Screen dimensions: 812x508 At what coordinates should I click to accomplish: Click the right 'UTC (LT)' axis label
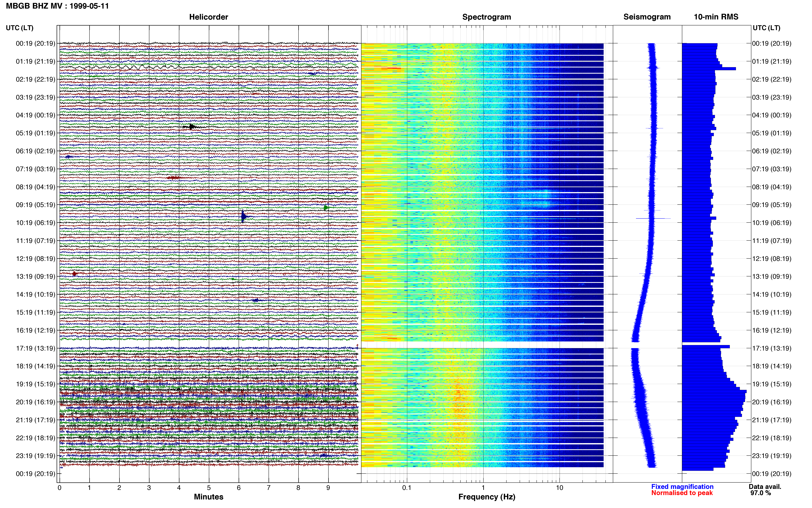point(766,28)
